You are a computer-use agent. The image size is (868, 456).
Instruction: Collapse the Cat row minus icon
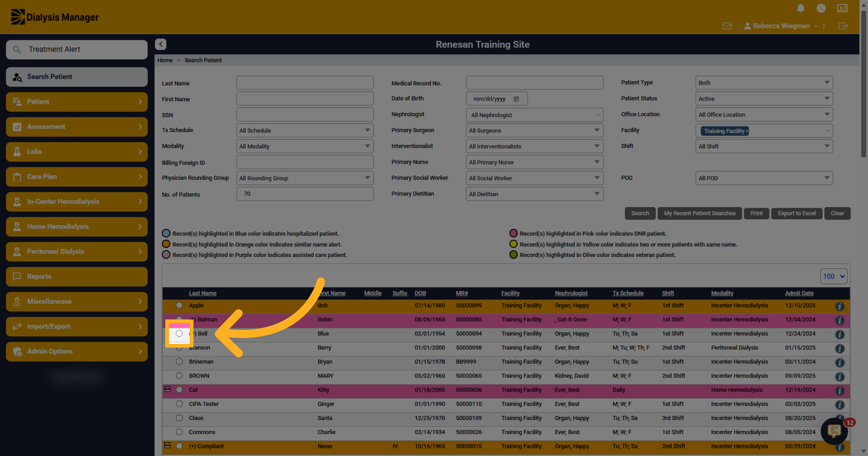(x=167, y=389)
